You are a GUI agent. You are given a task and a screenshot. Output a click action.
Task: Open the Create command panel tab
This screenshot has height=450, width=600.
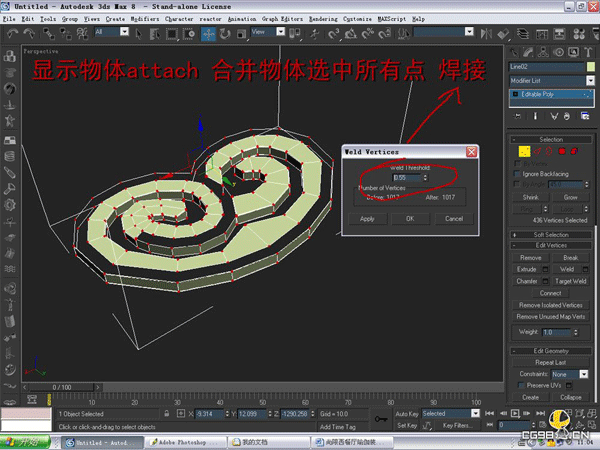click(514, 52)
